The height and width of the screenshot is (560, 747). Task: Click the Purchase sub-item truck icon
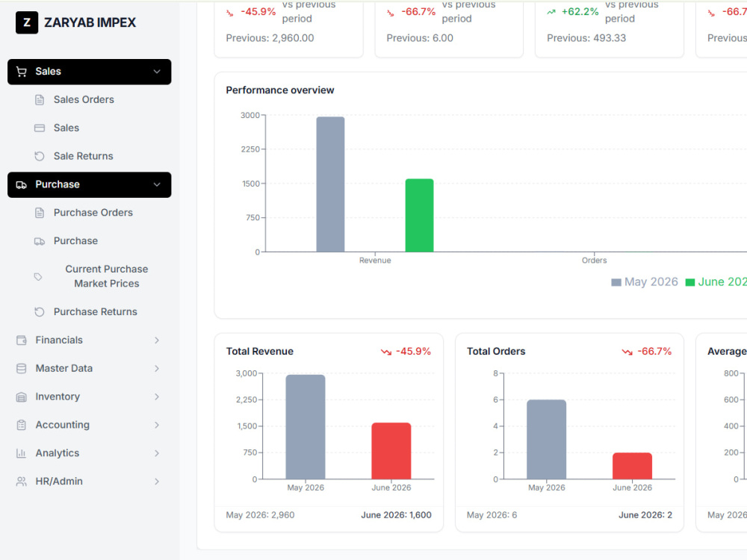[x=40, y=241]
